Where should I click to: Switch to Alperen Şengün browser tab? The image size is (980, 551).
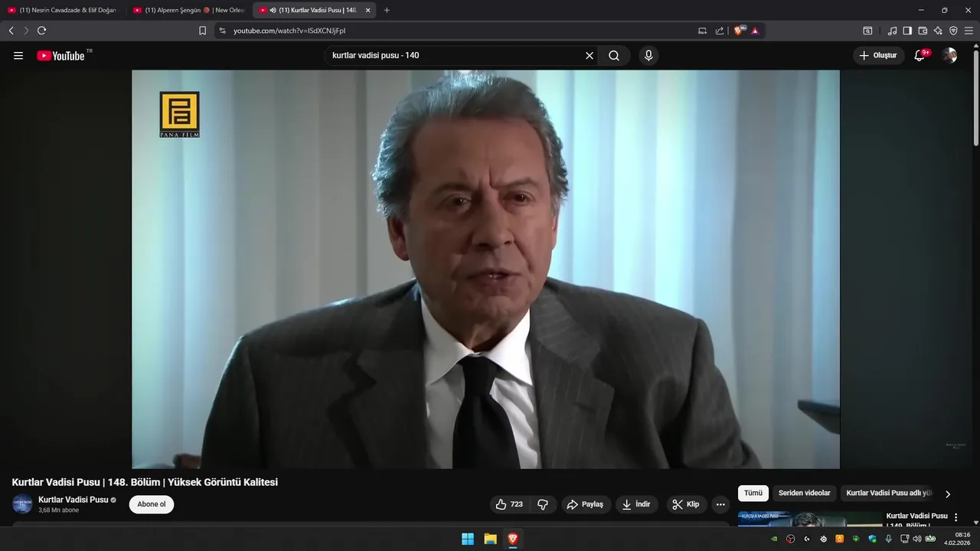(189, 10)
